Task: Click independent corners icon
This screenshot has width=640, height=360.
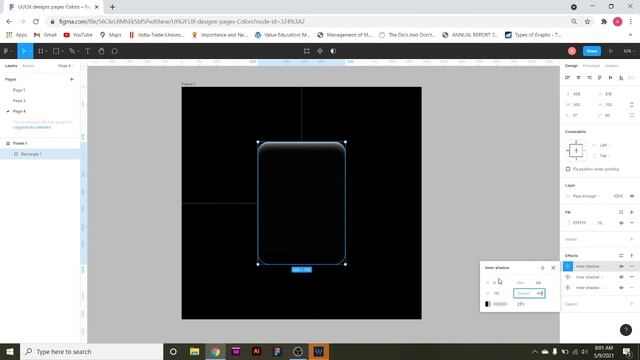Action: (632, 116)
